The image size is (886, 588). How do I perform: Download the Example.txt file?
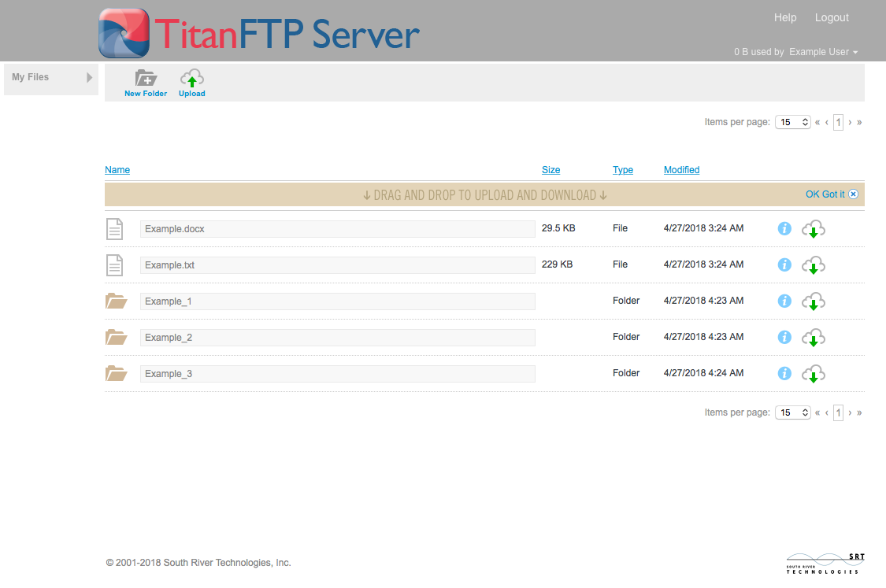point(814,265)
